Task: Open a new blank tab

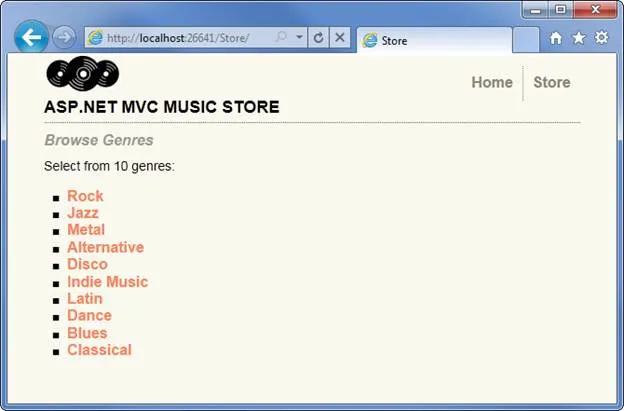Action: point(526,40)
